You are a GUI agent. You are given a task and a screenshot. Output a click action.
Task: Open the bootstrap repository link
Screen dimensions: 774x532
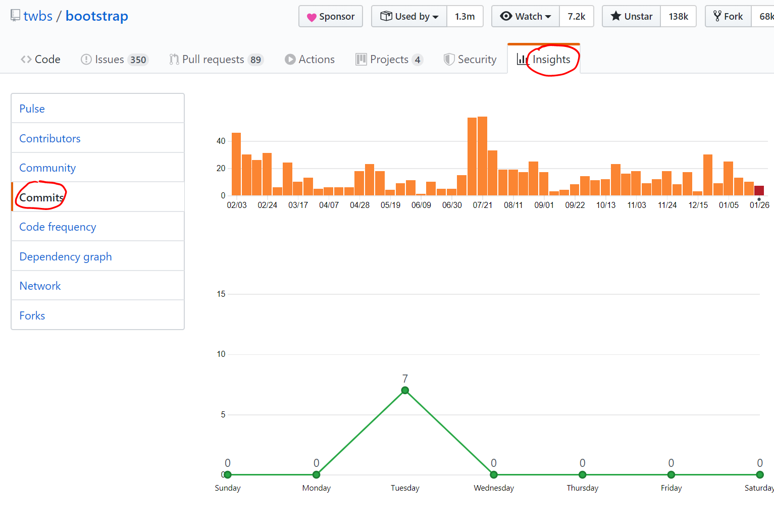click(97, 16)
